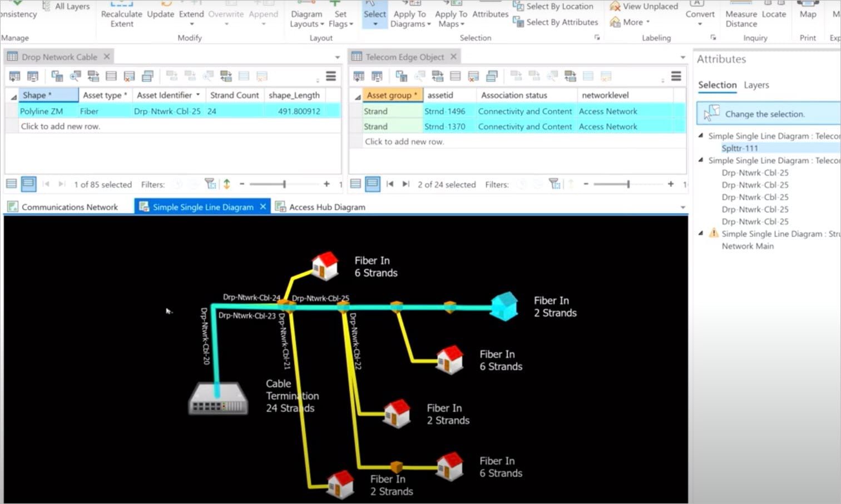Click the Select By Location tool
Screen dimensions: 841x504
(558, 6)
